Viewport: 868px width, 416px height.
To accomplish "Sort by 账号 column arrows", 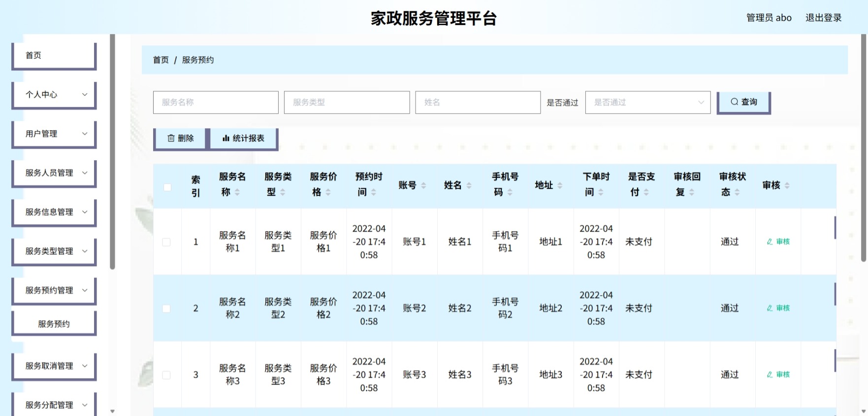I will [423, 185].
